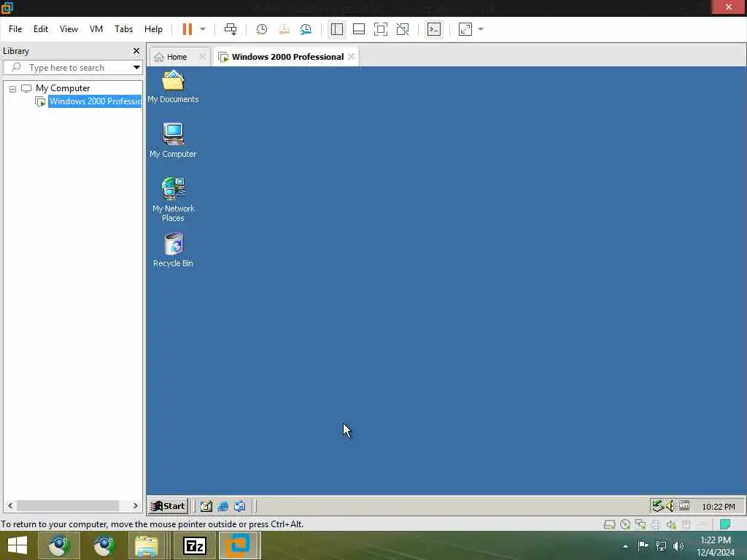Open the Help menu
747x560 pixels.
(153, 29)
